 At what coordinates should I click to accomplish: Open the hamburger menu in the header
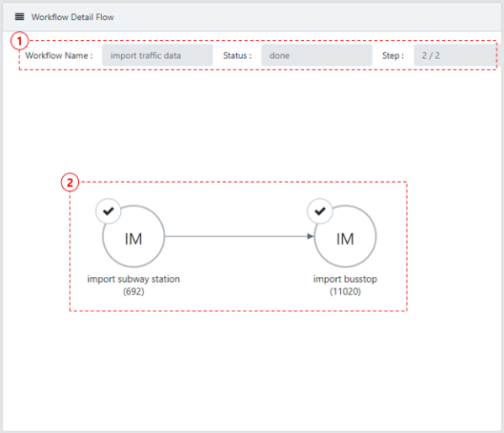tap(19, 17)
